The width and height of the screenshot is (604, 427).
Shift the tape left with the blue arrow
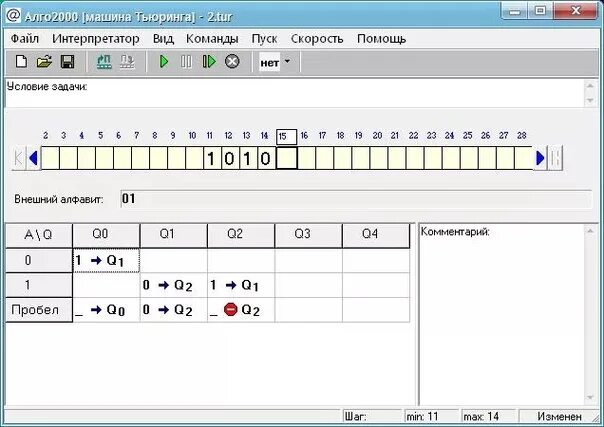tap(33, 158)
